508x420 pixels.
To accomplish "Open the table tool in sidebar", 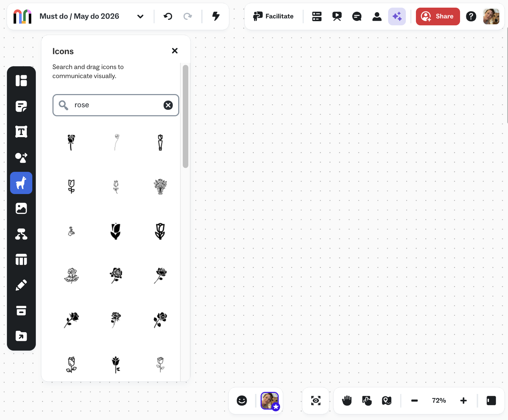I will (21, 259).
